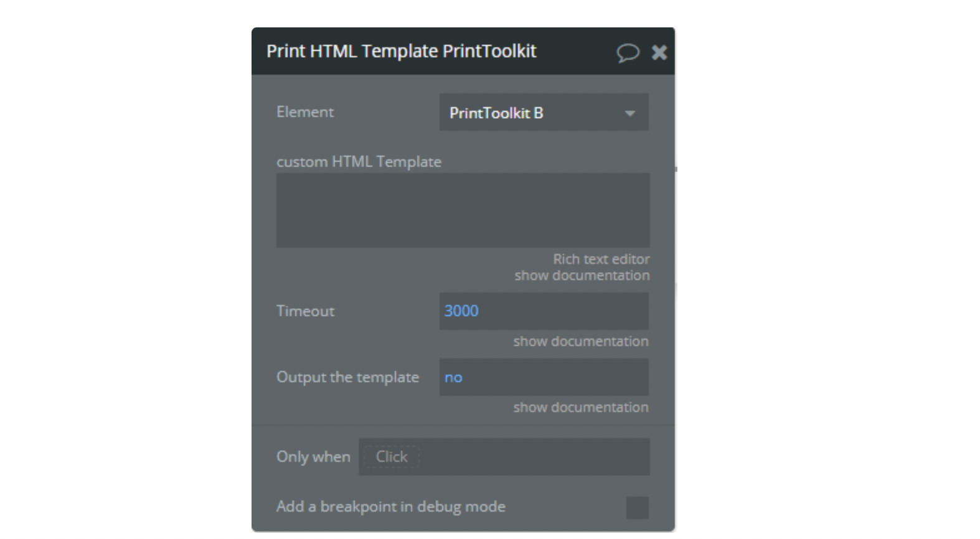The image size is (980, 539).
Task: Toggle the Output the template no value
Action: (x=544, y=377)
